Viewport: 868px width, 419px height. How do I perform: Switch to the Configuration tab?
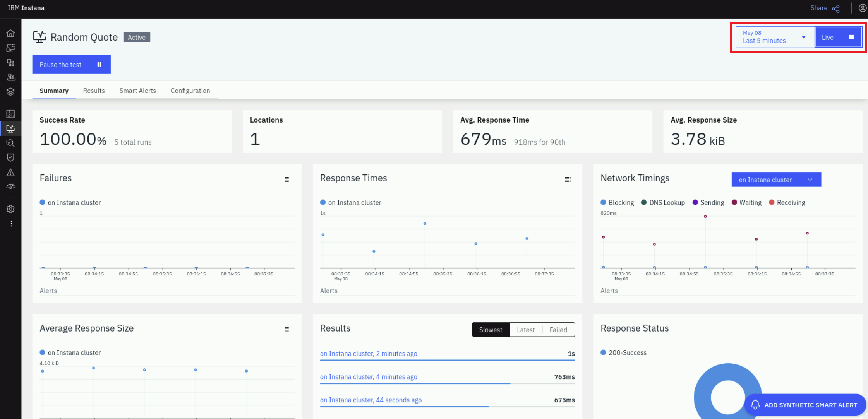(190, 91)
